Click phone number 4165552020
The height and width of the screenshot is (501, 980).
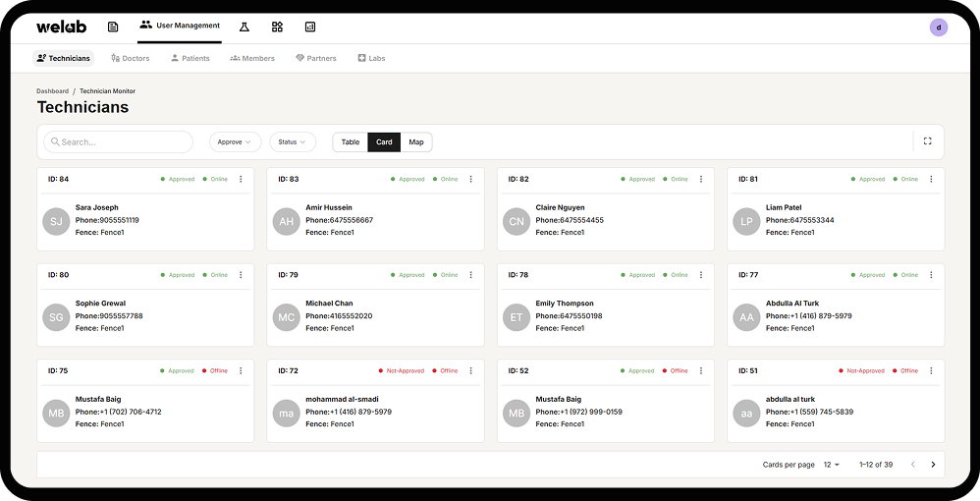coord(352,316)
